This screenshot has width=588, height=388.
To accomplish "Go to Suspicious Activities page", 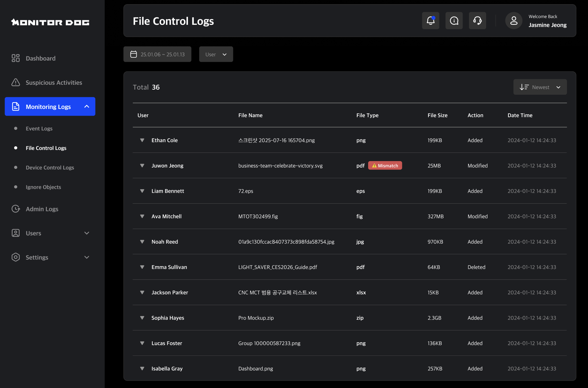I will pos(54,82).
